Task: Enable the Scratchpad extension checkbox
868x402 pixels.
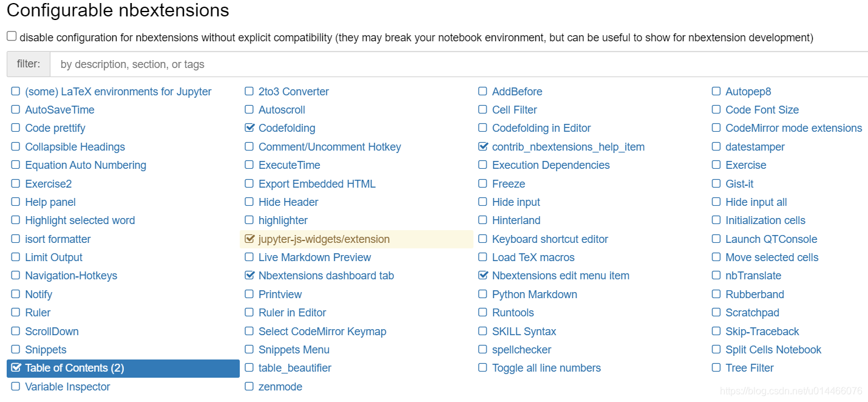Action: pos(716,312)
